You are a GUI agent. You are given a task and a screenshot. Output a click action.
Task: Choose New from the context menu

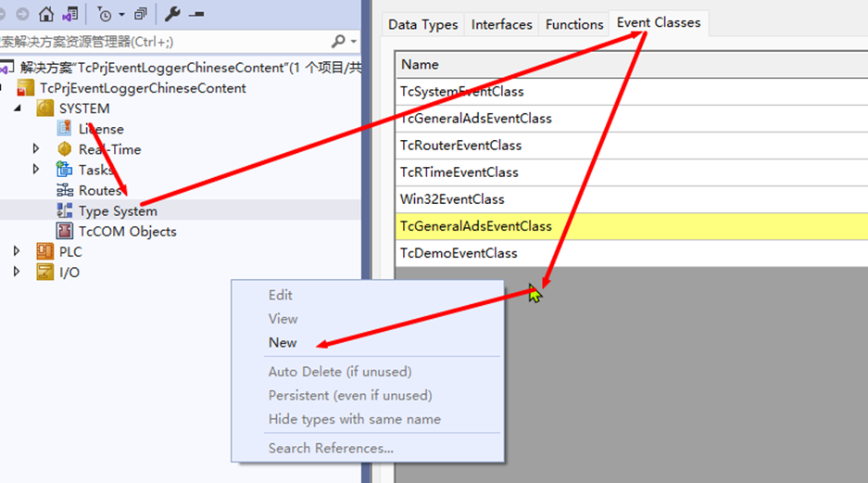[283, 342]
